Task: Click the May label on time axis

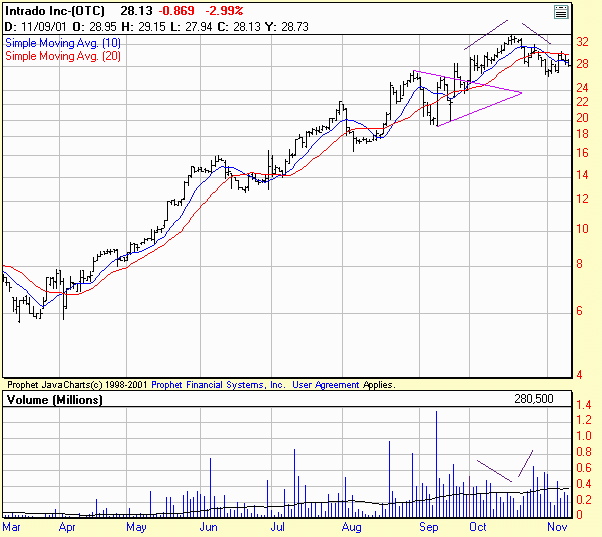Action: 136,527
